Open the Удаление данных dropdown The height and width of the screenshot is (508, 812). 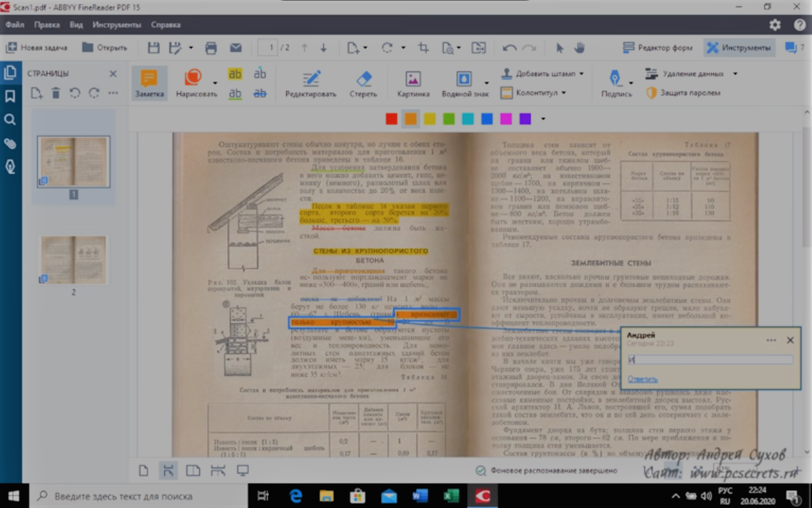(735, 73)
